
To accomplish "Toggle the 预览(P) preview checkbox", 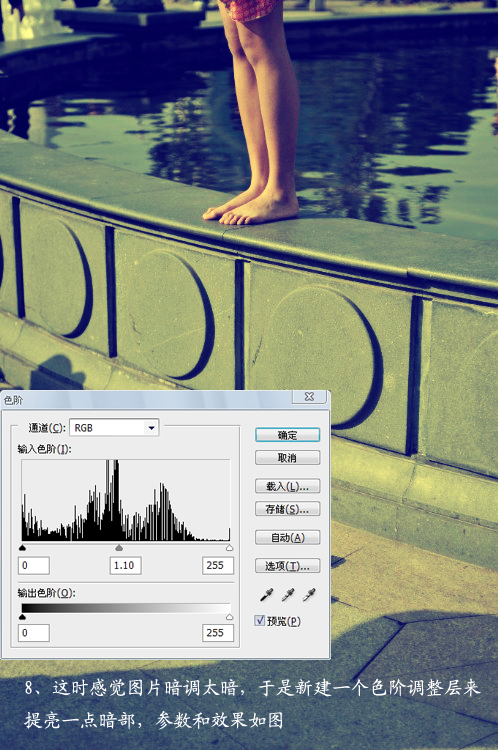I will pos(260,620).
